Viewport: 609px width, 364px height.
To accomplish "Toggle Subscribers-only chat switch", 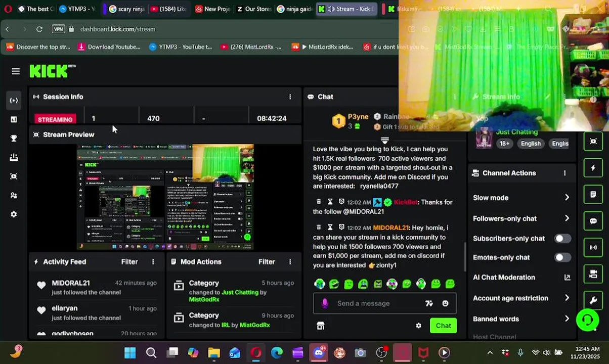I will point(562,239).
